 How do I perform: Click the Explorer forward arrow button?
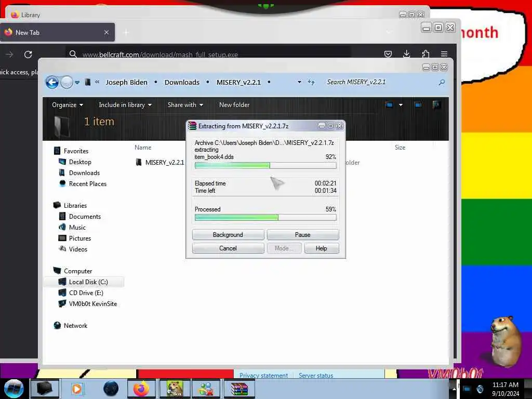[66, 82]
